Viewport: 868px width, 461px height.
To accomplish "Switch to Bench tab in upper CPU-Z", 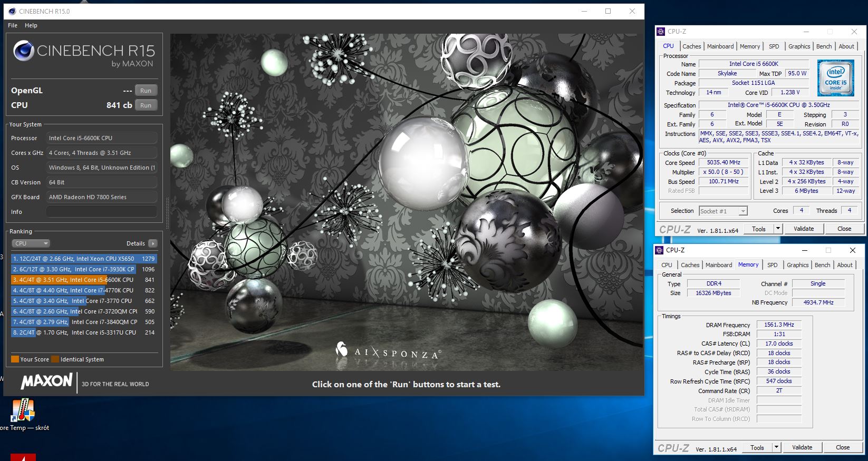I will tap(824, 46).
